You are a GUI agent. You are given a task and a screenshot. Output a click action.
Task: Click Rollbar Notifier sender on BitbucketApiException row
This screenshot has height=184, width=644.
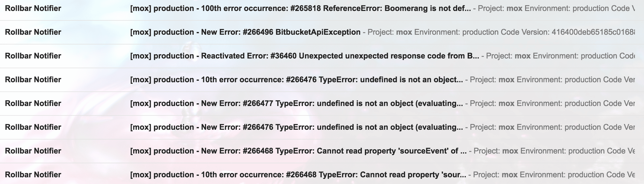[x=33, y=32]
